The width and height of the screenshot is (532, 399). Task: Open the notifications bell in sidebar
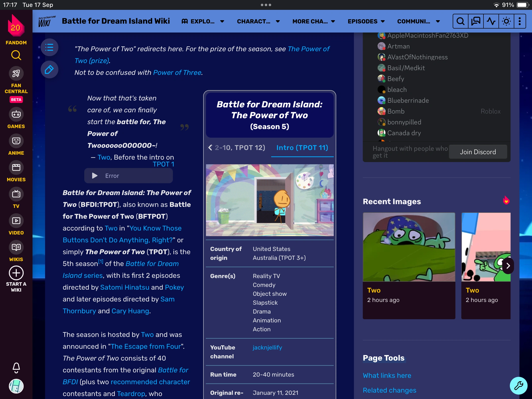coord(16,367)
